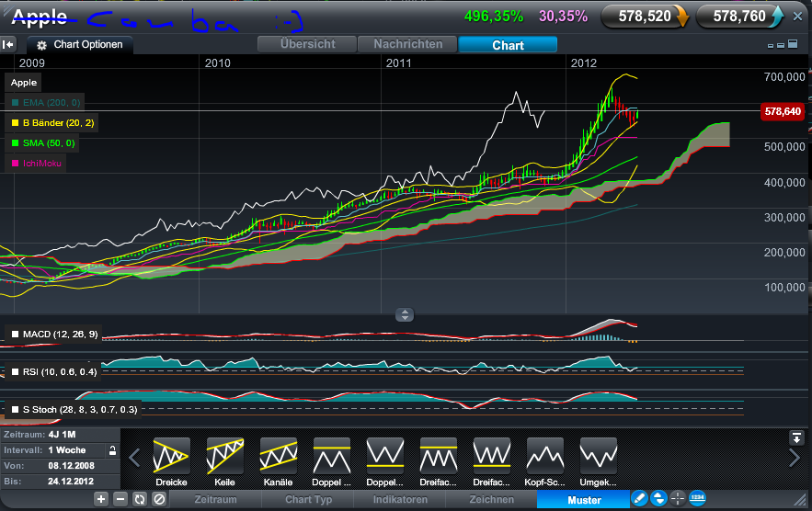This screenshot has width=812, height=511.
Task: Click the refresh chart icon
Action: [x=140, y=499]
